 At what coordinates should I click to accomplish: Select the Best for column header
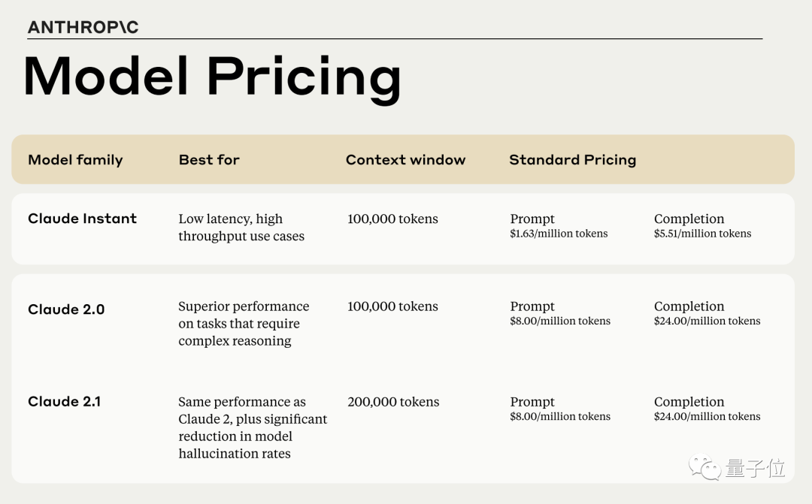209,160
